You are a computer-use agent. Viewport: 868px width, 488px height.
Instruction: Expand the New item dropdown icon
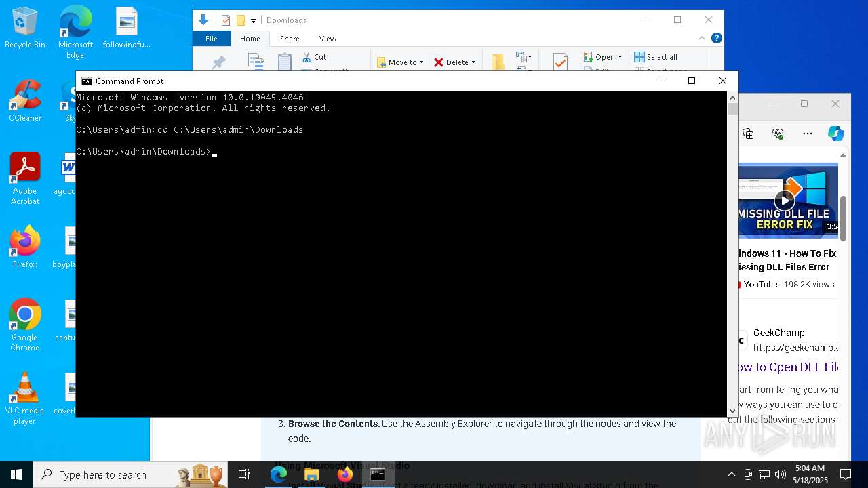coord(524,57)
